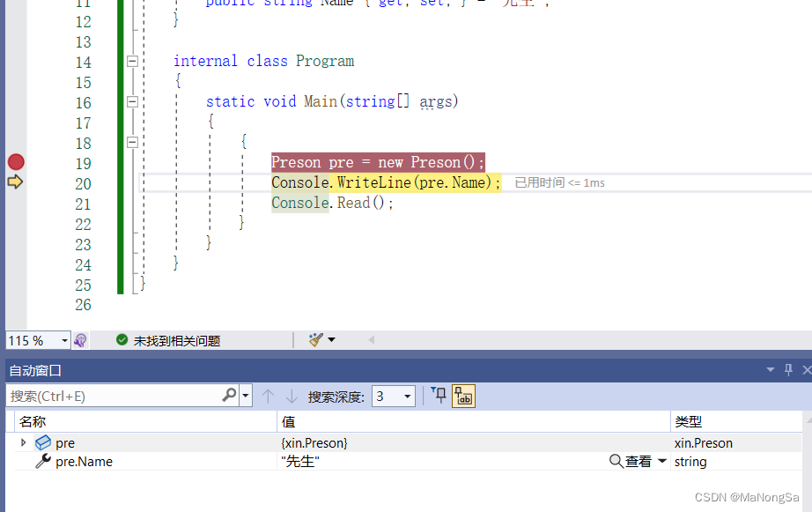This screenshot has height=512, width=812.
Task: Click the args parameter in Main
Action: (436, 101)
